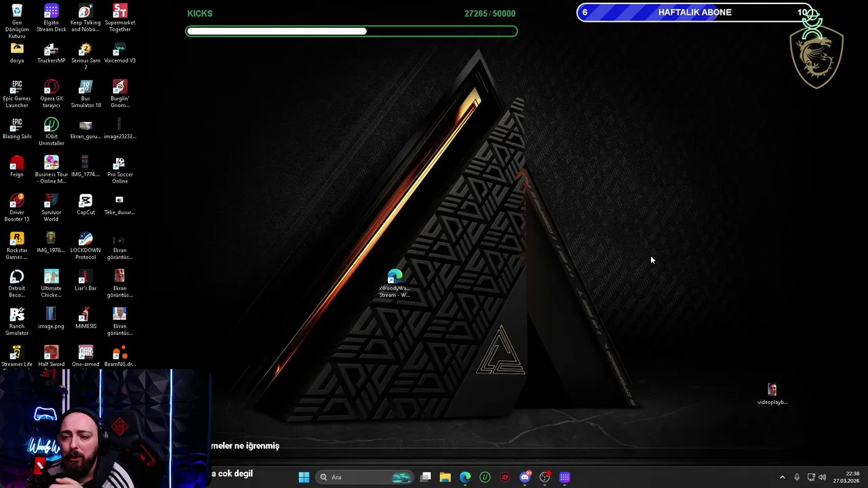
Task: Select the Serious Sam 2 shortcut
Action: coord(85,57)
